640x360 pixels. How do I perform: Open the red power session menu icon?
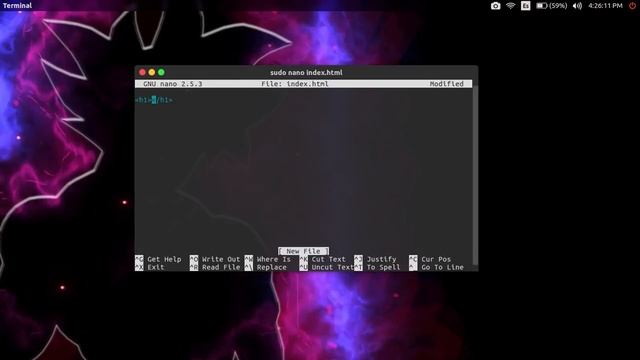(632, 6)
